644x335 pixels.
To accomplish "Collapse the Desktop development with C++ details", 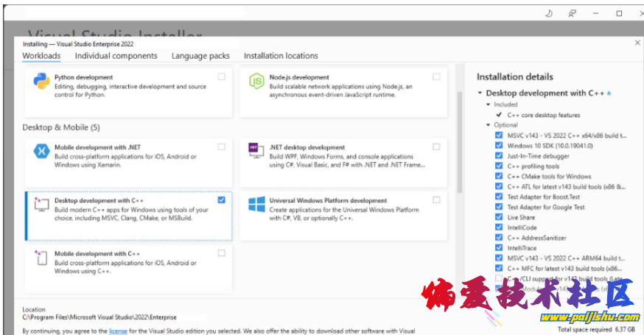I will point(480,94).
